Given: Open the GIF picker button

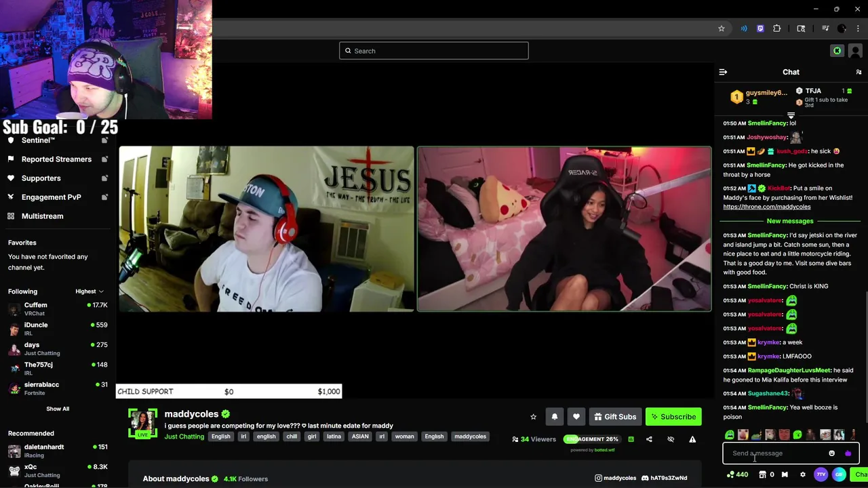Looking at the screenshot, I should (839, 474).
